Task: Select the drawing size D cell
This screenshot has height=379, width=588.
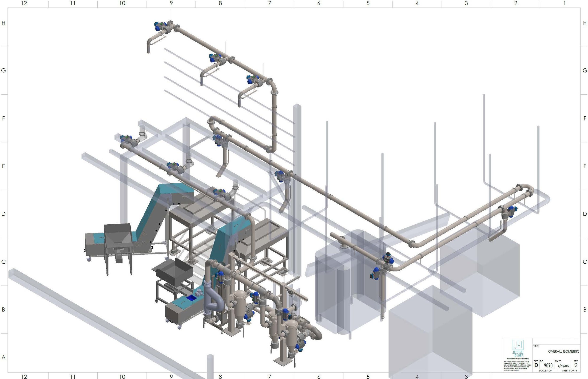Action: 536,365
